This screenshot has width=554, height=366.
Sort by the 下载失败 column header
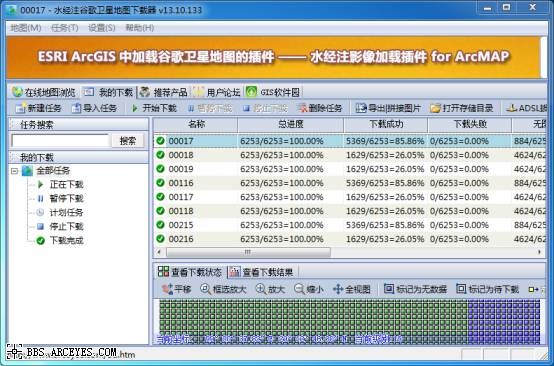click(470, 124)
